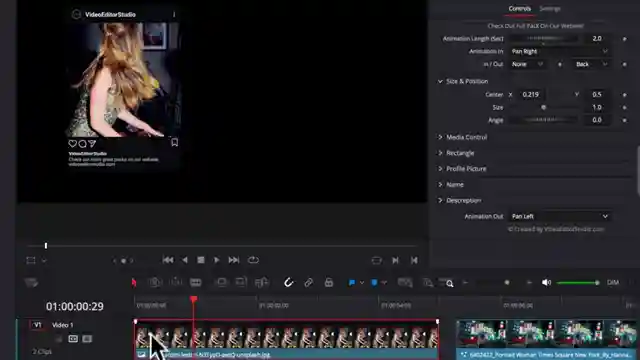Add a blue flag to clip
Viewport: 640px width, 360px height.
[351, 282]
